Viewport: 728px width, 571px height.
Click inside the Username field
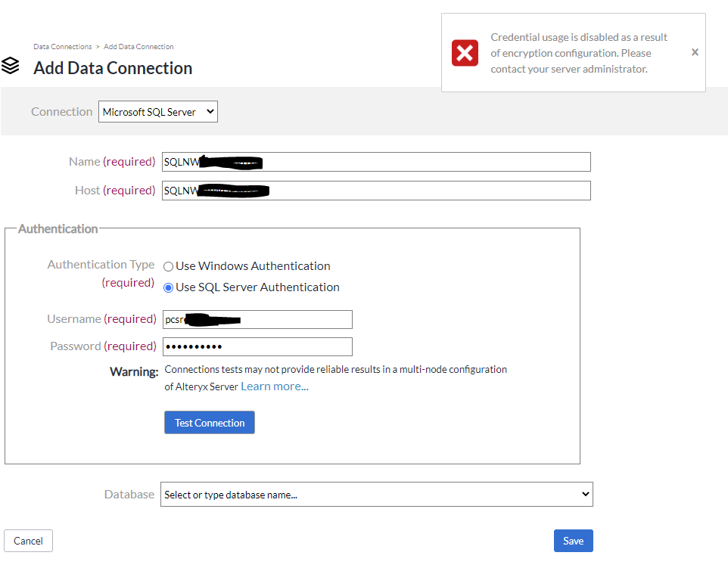point(257,319)
